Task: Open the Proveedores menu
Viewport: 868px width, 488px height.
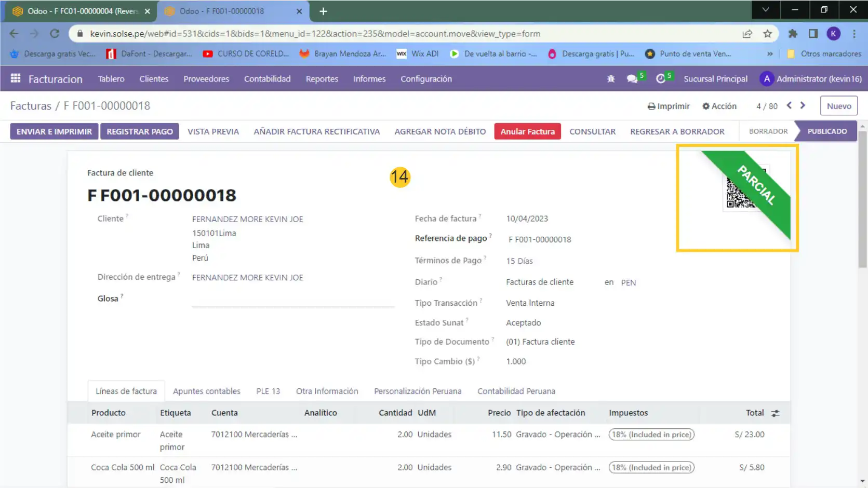Action: (x=206, y=79)
